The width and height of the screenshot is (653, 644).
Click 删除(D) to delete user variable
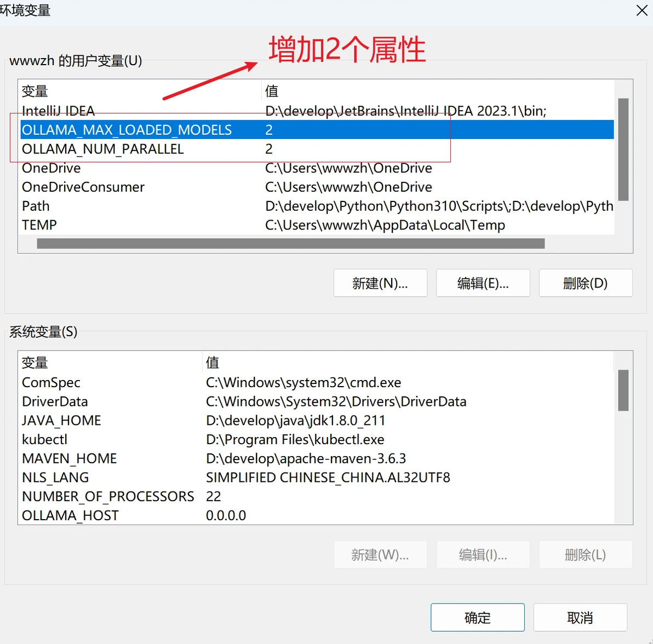(586, 283)
